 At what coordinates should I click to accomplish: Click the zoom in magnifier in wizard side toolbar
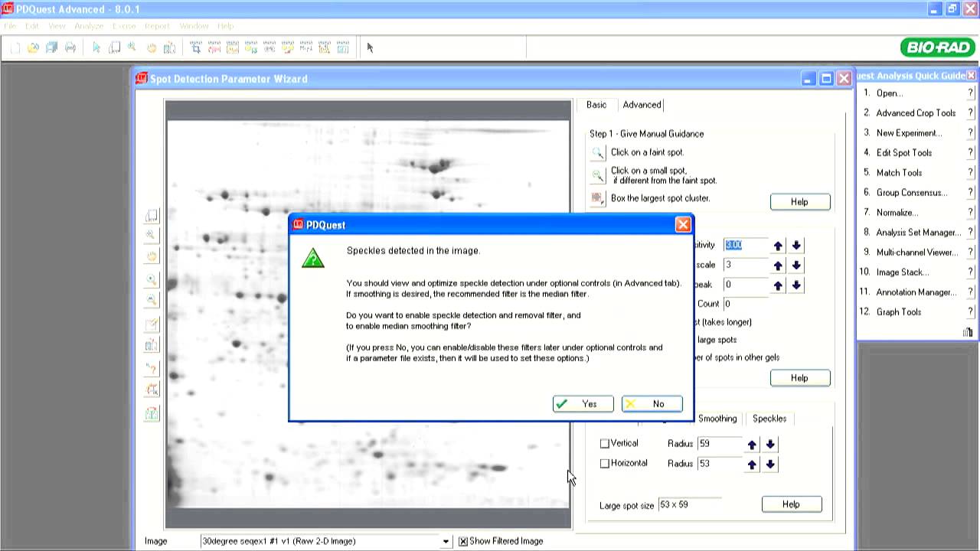pyautogui.click(x=152, y=280)
